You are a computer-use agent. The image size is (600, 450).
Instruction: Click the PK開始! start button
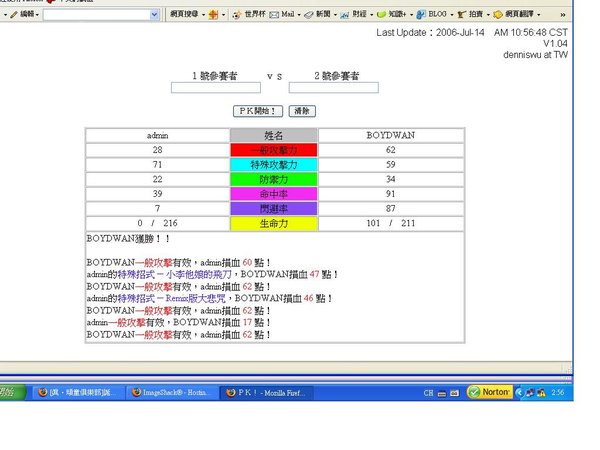point(258,111)
